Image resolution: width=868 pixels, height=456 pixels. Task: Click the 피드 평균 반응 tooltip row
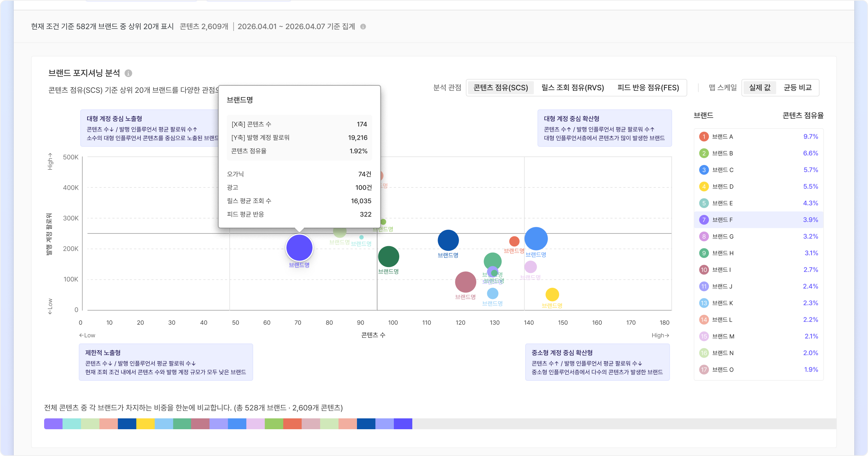point(299,215)
